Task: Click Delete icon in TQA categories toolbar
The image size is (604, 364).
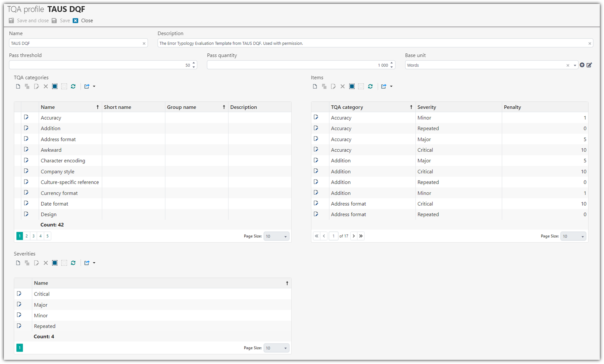Action: [46, 87]
